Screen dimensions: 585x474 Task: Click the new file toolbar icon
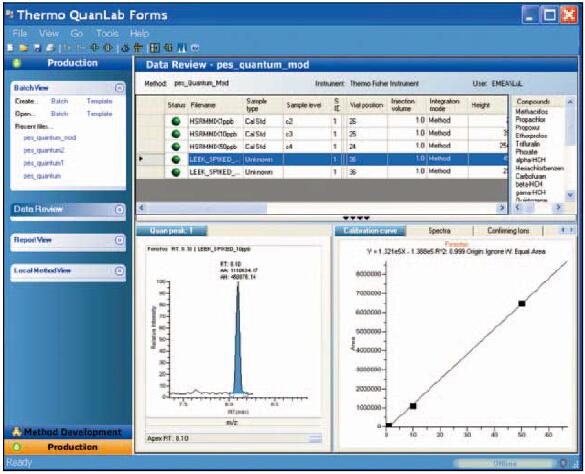point(10,48)
